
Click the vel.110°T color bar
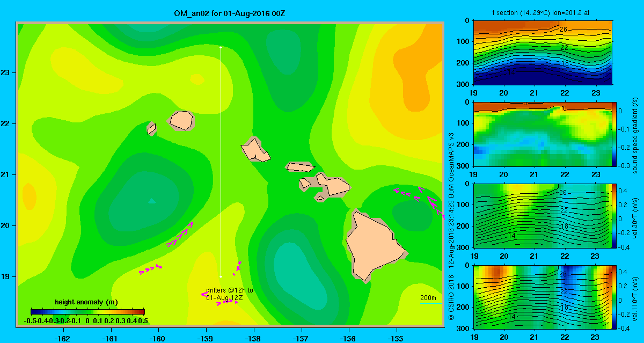click(x=614, y=296)
